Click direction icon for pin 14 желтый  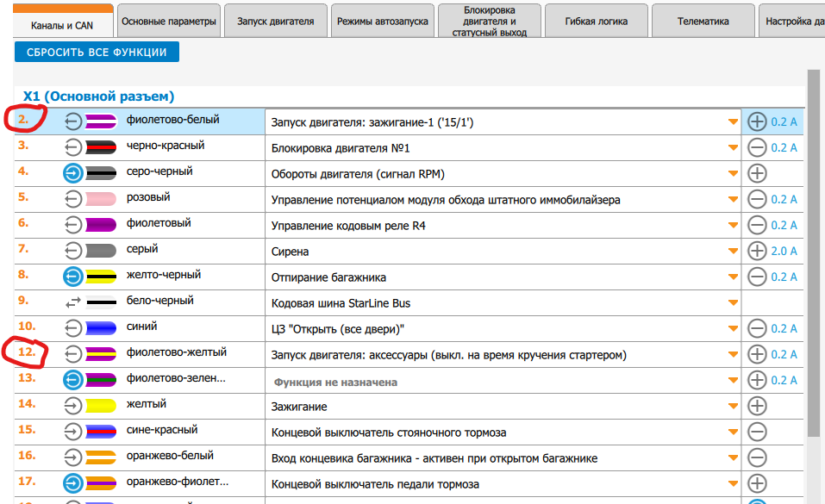pyautogui.click(x=73, y=406)
